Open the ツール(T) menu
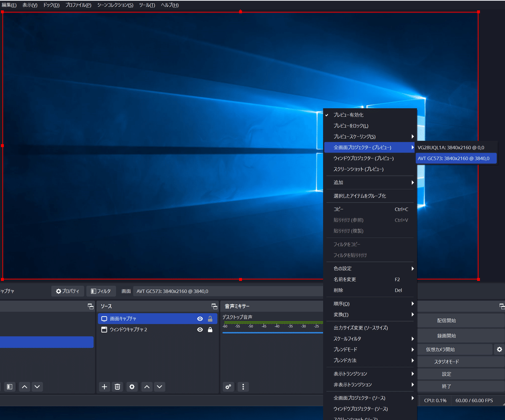 click(147, 5)
